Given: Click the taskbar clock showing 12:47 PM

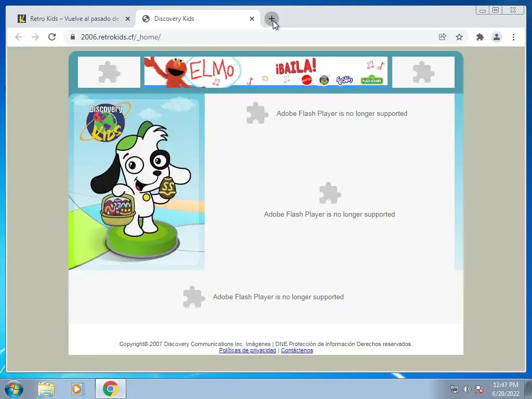Looking at the screenshot, I should click(506, 389).
